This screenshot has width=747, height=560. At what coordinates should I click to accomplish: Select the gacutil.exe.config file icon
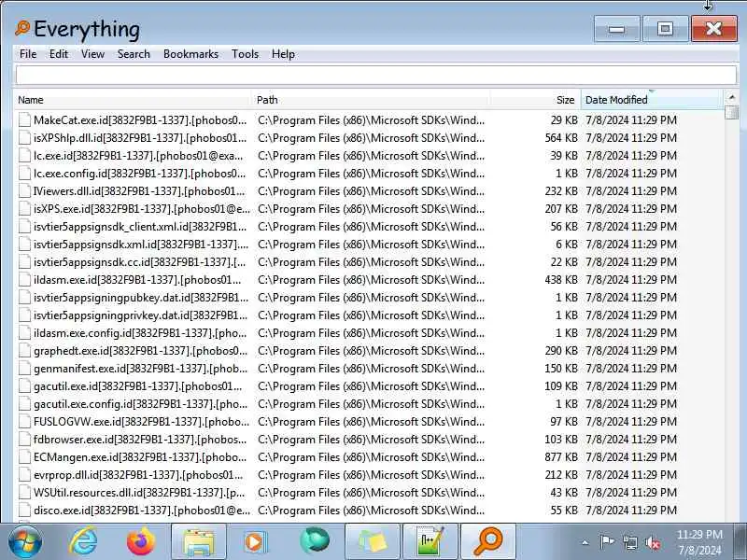click(x=24, y=404)
